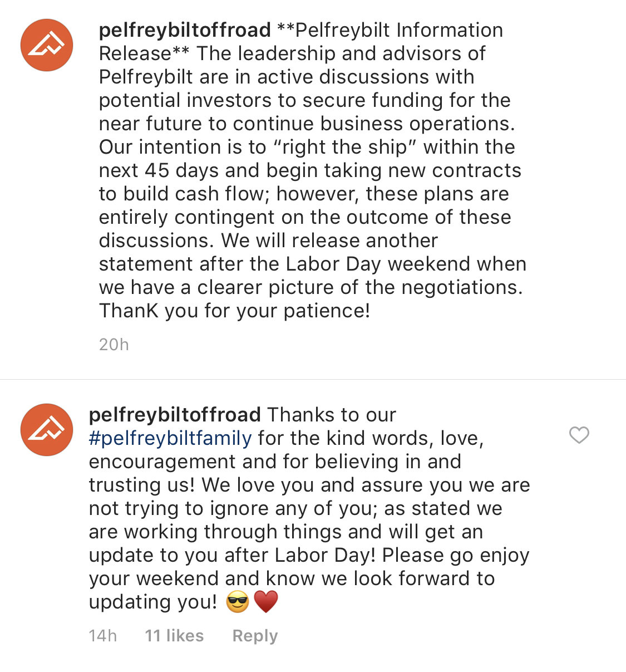Tap the "right the ship" quoted phrase

[x=345, y=147]
